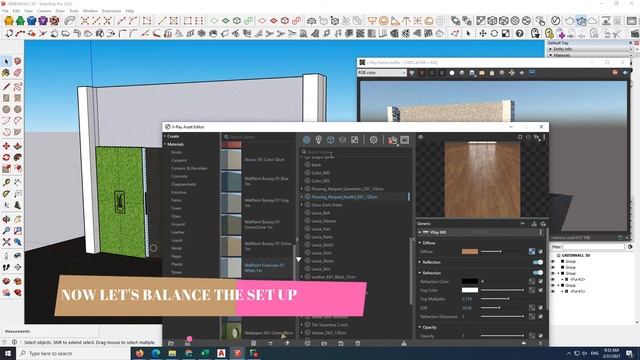Image resolution: width=640 pixels, height=360 pixels.
Task: Click the yellow house icon in top toolbar
Action: coord(9,20)
